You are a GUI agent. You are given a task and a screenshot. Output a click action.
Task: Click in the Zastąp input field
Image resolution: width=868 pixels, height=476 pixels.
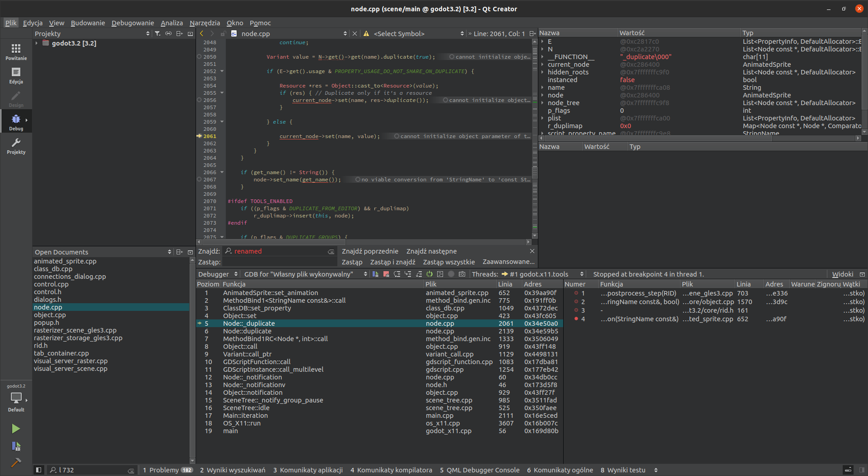(x=280, y=262)
